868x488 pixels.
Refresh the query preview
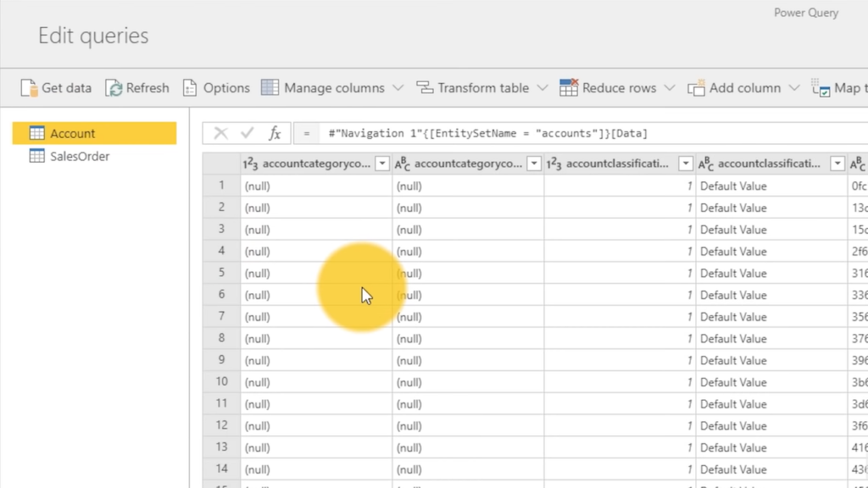[x=136, y=87]
